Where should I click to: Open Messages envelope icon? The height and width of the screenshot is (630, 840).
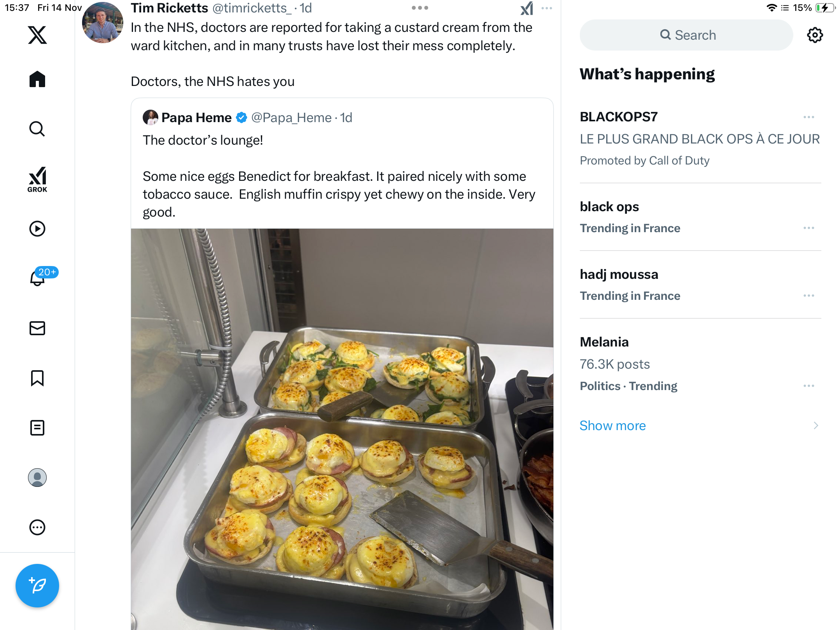pos(37,328)
